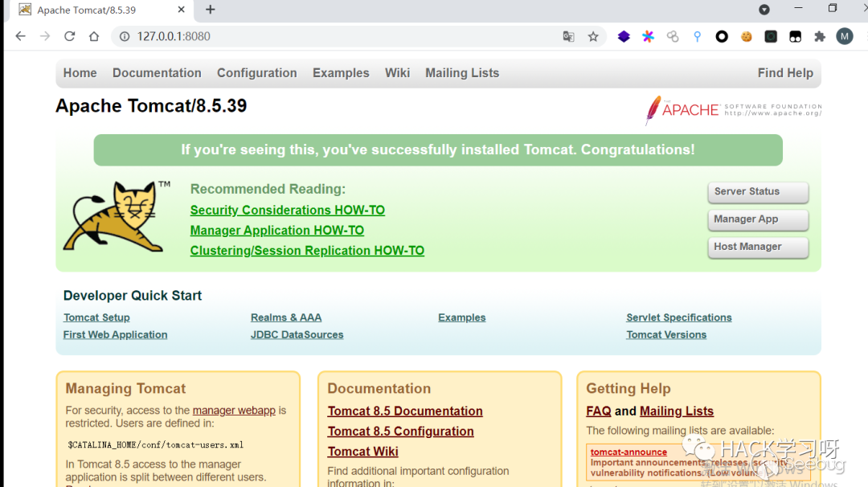Open the cookie extension icon
Viewport: 868px width, 487px height.
pyautogui.click(x=746, y=36)
